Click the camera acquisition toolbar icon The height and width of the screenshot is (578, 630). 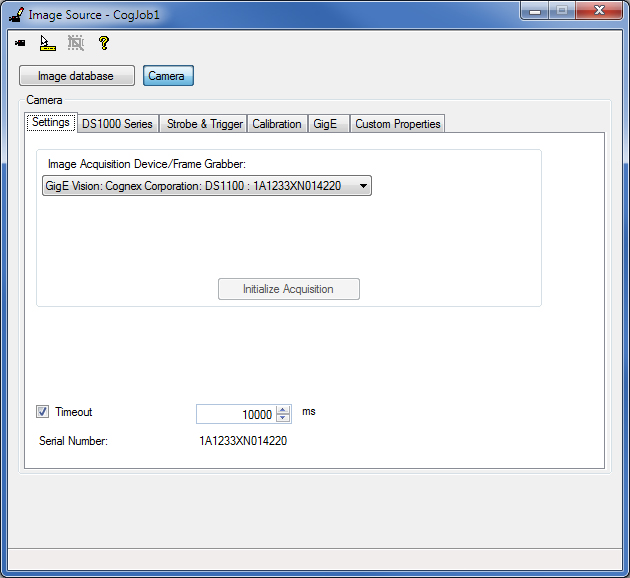click(20, 43)
